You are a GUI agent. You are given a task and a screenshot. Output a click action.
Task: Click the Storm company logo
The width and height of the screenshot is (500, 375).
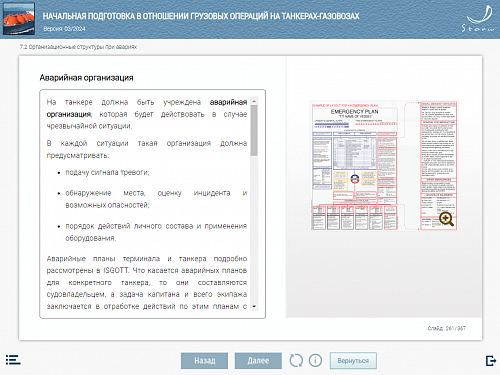(x=478, y=19)
